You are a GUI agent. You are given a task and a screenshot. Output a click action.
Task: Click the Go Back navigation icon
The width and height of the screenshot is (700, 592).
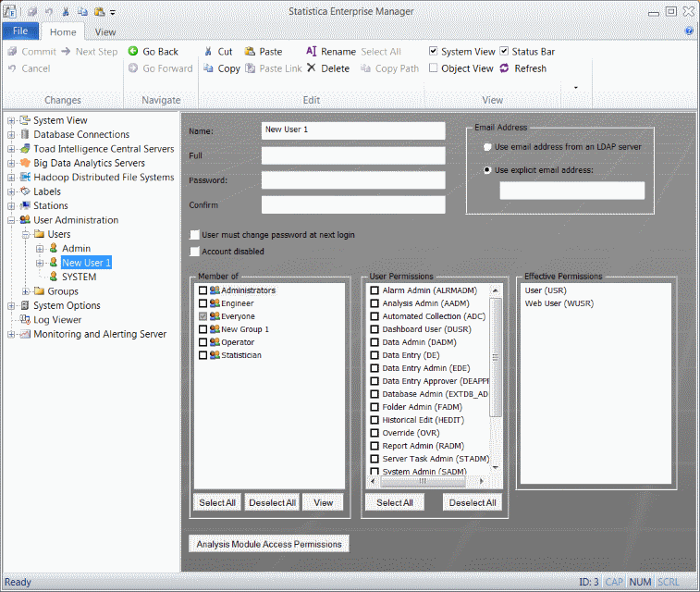[x=133, y=52]
